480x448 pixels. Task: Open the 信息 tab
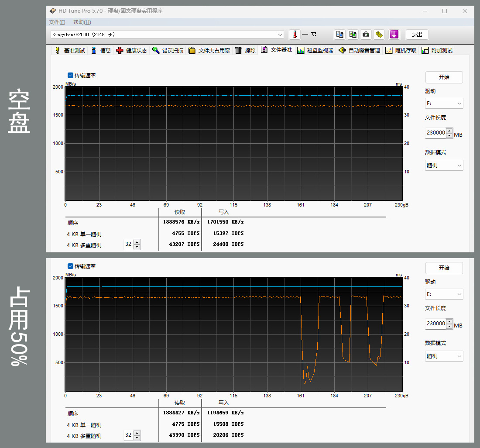tap(101, 51)
